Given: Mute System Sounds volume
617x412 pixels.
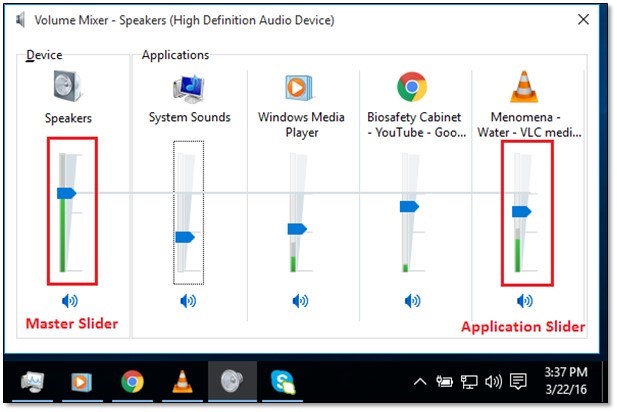Looking at the screenshot, I should (x=188, y=300).
